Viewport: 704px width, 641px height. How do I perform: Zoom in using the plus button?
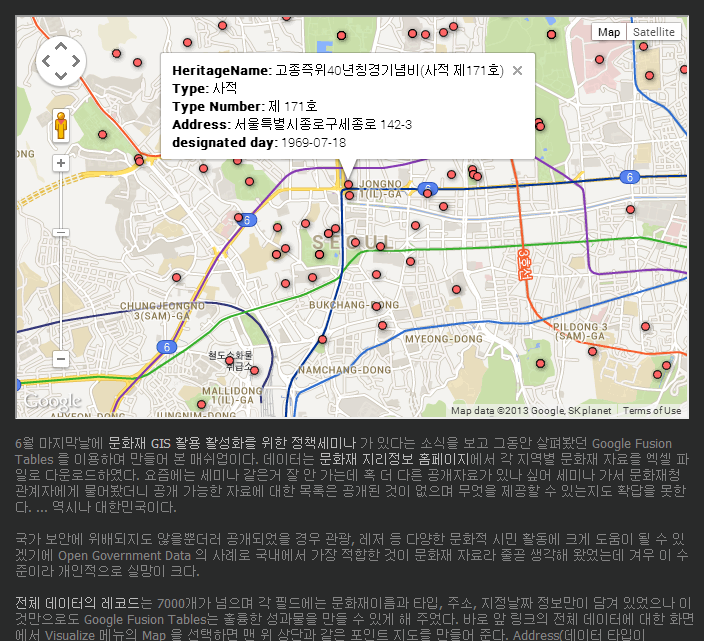[61, 163]
